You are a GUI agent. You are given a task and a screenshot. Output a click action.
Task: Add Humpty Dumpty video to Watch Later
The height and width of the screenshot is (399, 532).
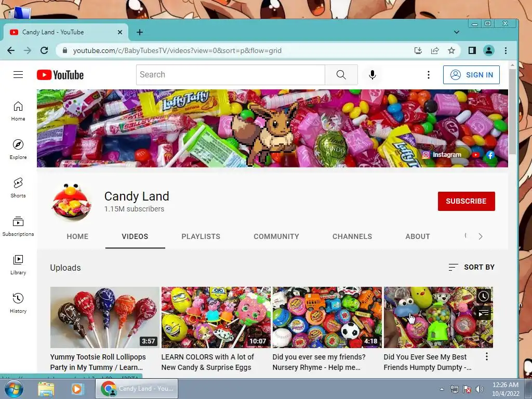tap(484, 296)
